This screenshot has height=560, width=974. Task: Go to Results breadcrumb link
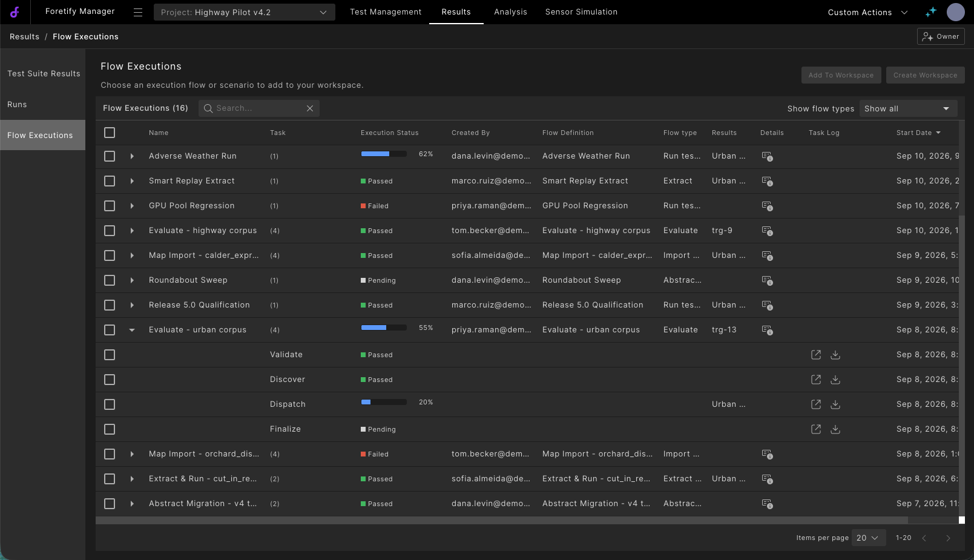coord(24,37)
